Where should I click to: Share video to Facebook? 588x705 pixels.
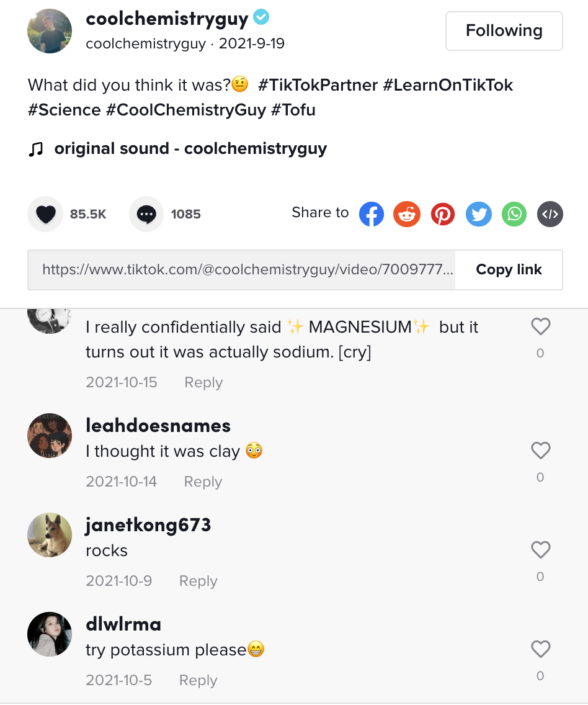(372, 215)
